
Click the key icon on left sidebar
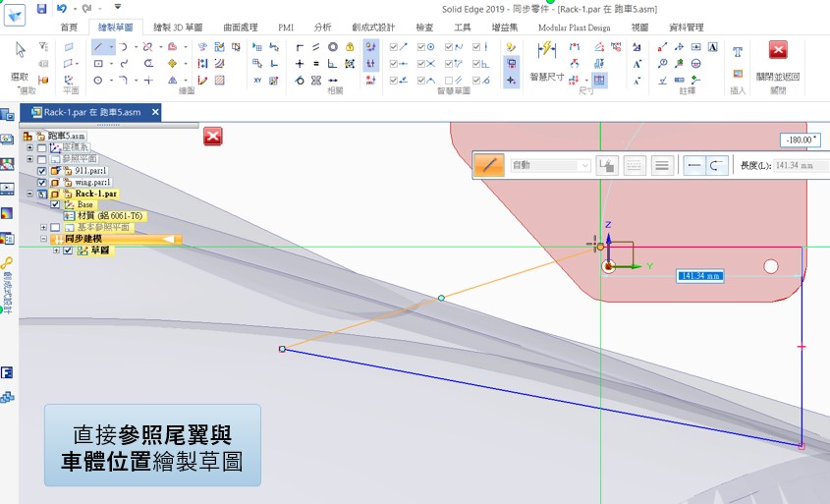coord(7,263)
